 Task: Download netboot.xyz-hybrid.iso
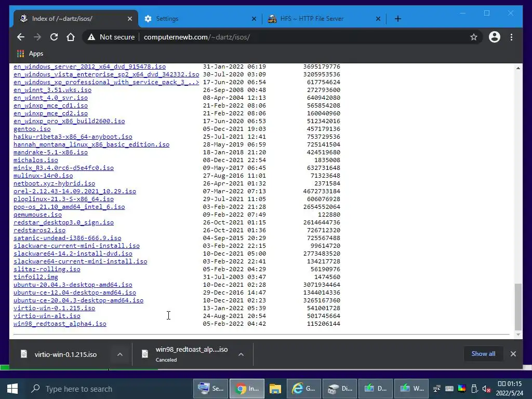tap(54, 184)
